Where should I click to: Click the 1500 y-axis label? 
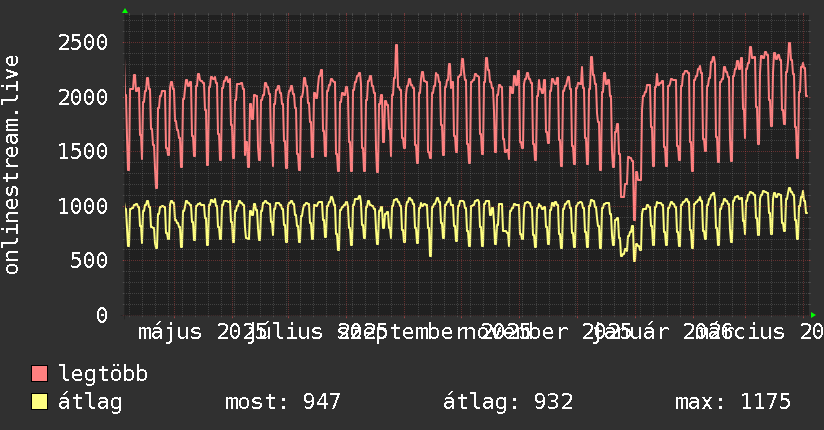[83, 151]
